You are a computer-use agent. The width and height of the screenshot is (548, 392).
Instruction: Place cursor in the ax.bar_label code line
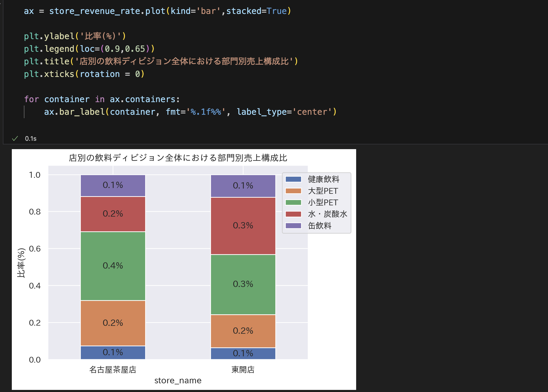(190, 112)
